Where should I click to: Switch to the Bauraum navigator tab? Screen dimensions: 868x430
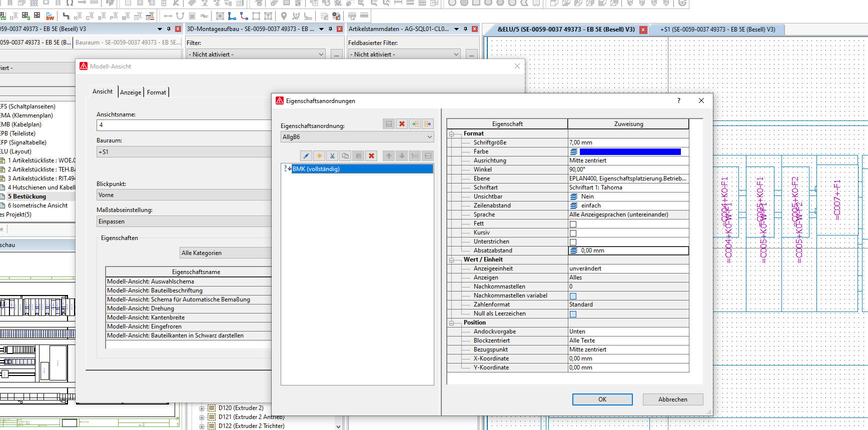click(129, 42)
